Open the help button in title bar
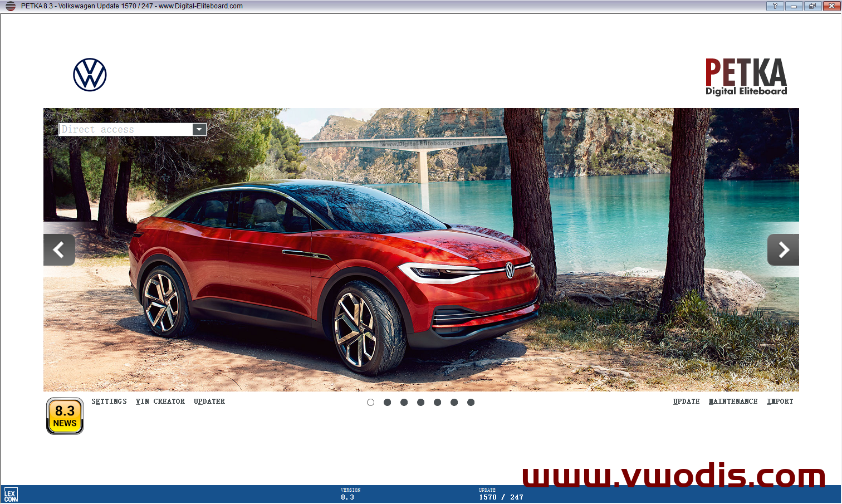This screenshot has width=842, height=504. tap(775, 6)
